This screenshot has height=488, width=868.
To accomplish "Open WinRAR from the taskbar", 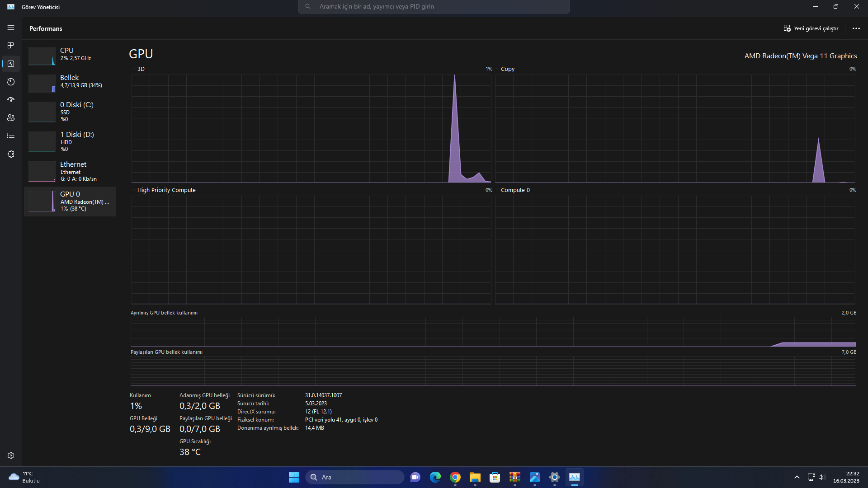I will pyautogui.click(x=515, y=477).
